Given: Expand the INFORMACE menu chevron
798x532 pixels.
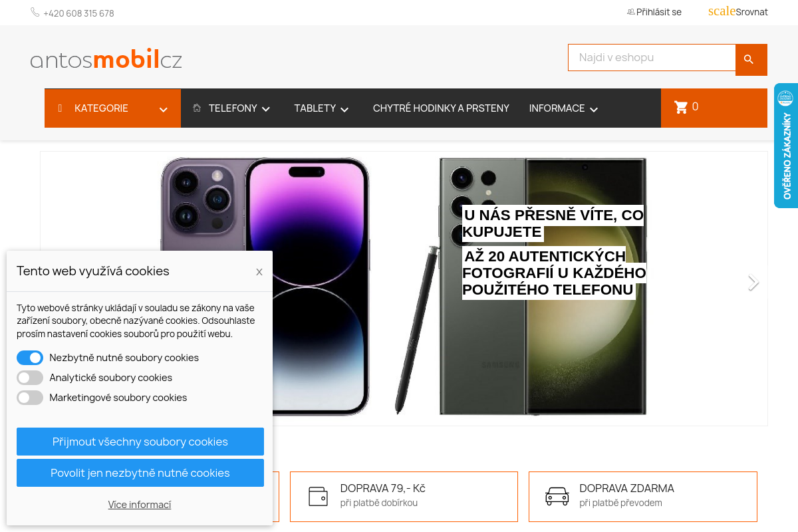Looking at the screenshot, I should coord(594,109).
